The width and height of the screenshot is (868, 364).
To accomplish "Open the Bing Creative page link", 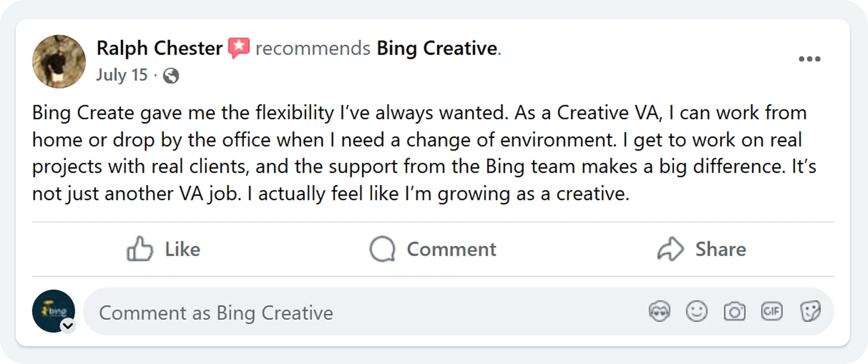I will (437, 48).
